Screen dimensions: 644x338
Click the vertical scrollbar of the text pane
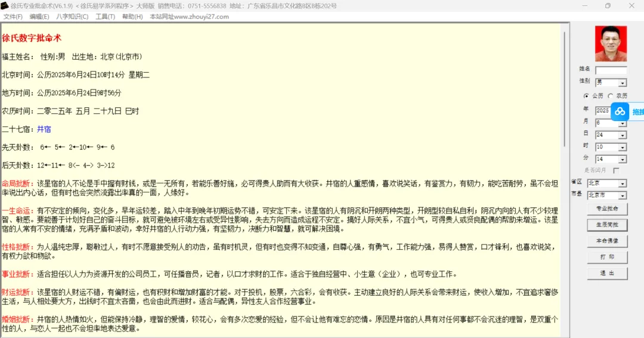[x=565, y=91]
